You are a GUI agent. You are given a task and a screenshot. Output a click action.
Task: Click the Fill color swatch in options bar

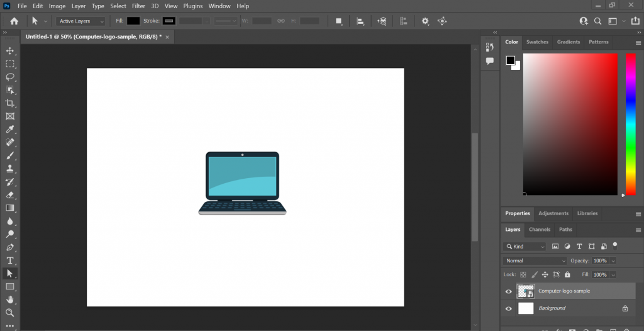point(133,21)
